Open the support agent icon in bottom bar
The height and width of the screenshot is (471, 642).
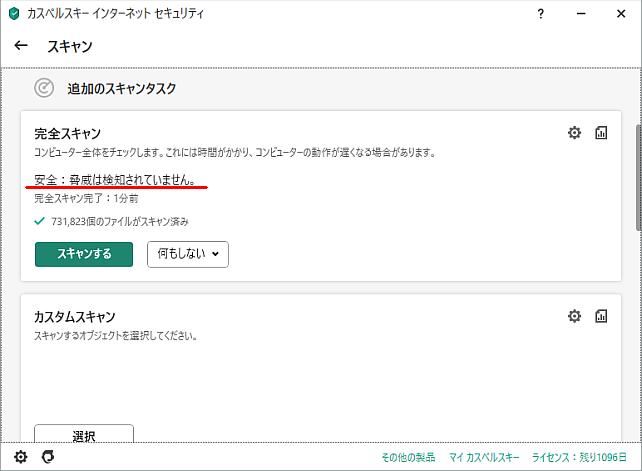[48, 457]
